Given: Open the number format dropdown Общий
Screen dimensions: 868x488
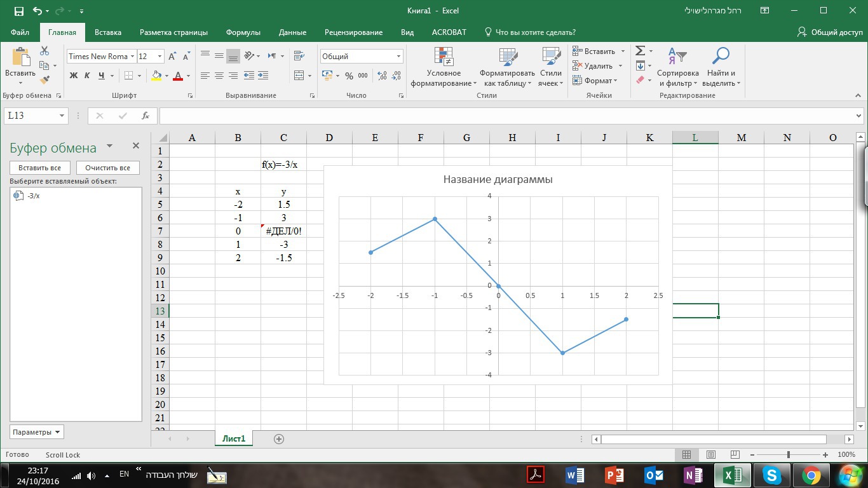Looking at the screenshot, I should (x=398, y=57).
